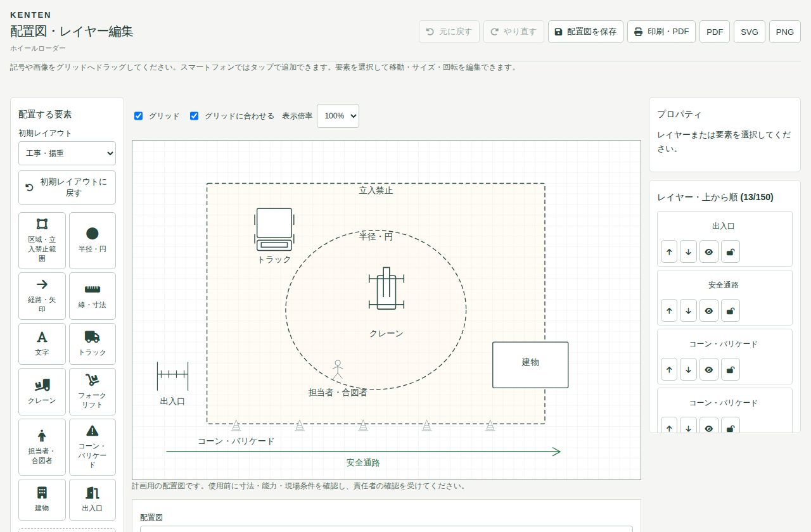The height and width of the screenshot is (532, 811).
Task: Add a 区域・立入禁止範囲 element from palette
Action: [42, 240]
